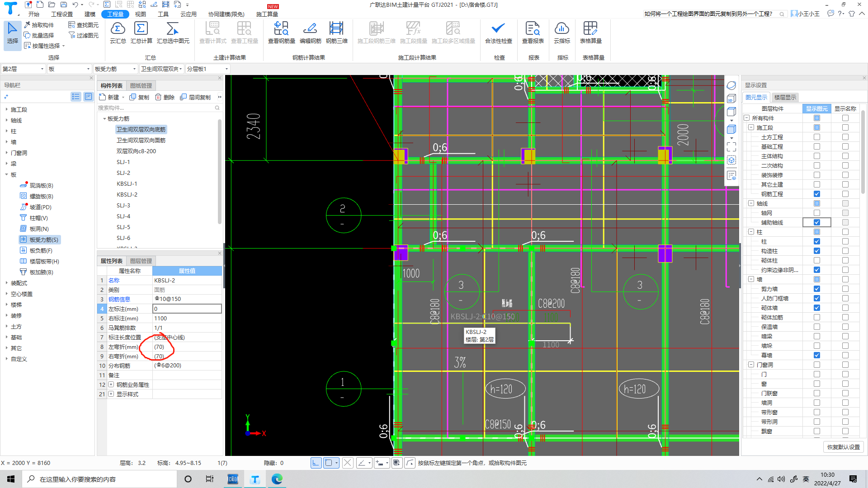Click the 左标注(mm) value input field
868x488 pixels.
(x=187, y=309)
